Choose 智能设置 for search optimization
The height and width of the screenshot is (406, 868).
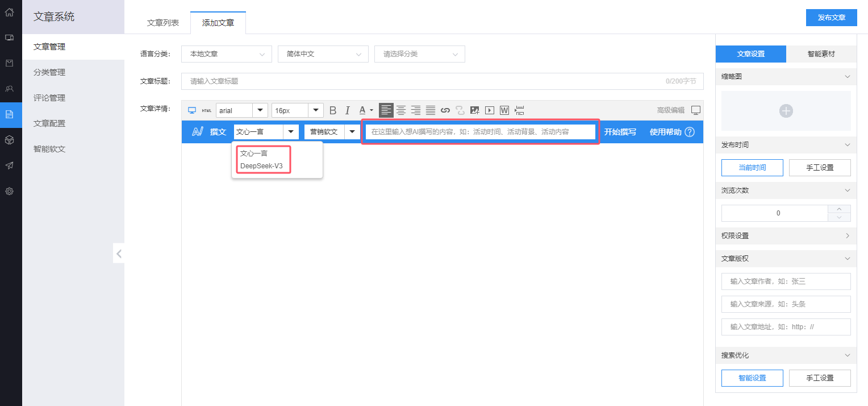[752, 378]
